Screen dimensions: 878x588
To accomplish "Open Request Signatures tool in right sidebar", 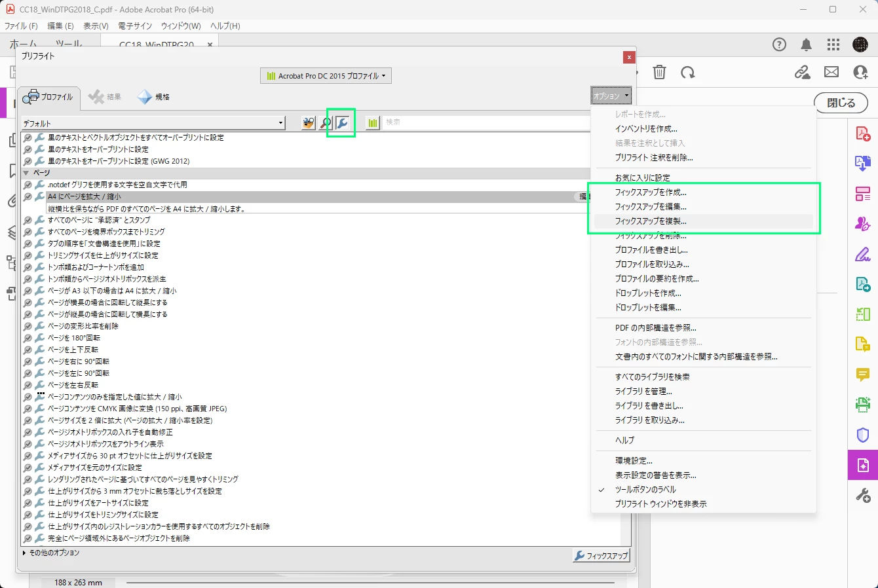I will coord(863,224).
